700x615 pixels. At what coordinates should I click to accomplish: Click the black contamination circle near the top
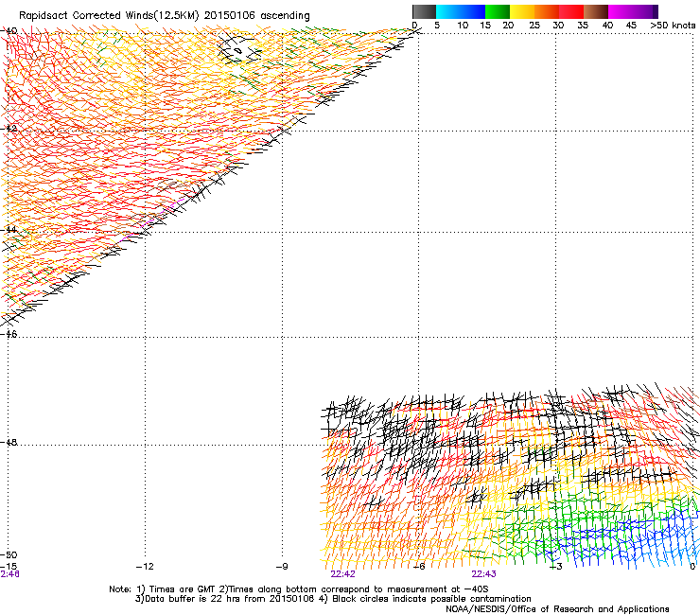pos(238,50)
